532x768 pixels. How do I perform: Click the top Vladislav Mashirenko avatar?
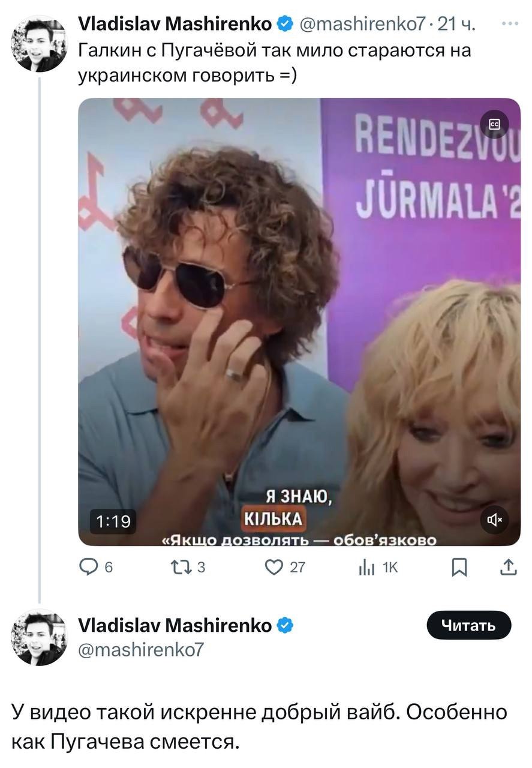40,44
